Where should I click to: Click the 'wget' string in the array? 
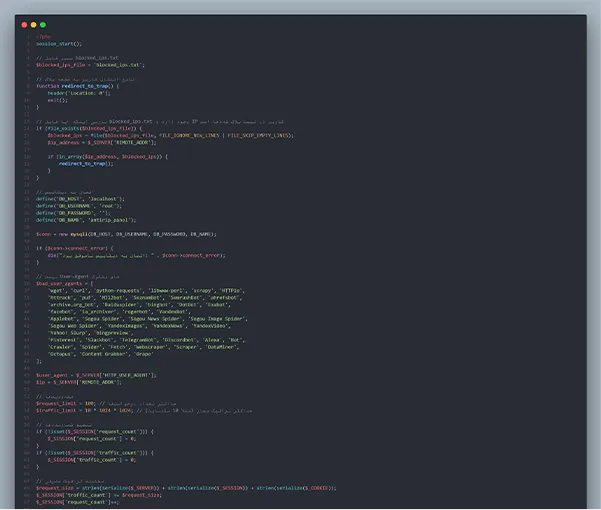coord(56,291)
